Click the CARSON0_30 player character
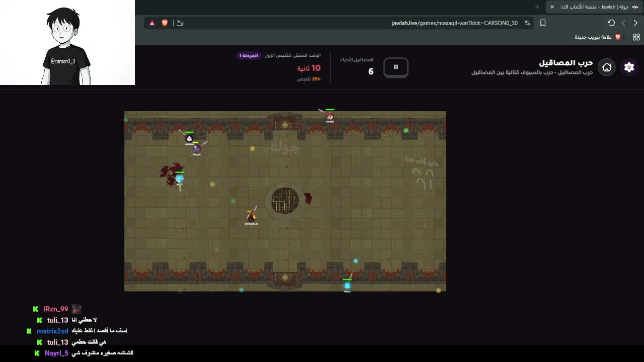The width and height of the screenshot is (644, 362). [251, 217]
